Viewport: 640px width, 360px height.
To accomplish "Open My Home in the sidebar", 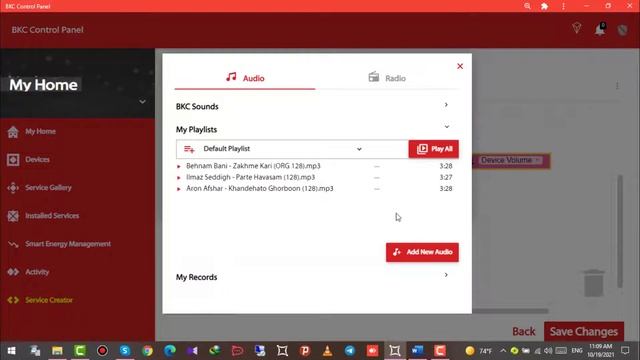I will 40,131.
